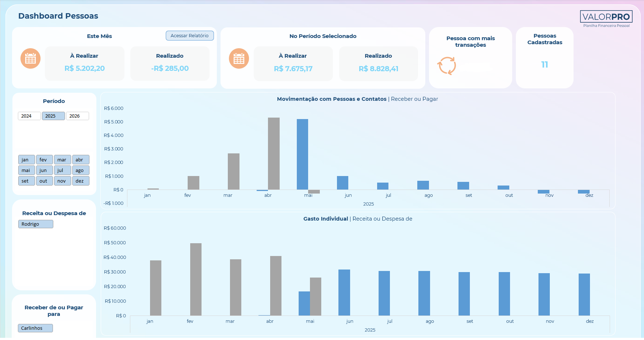The image size is (644, 340).
Task: Select year 2026 in Período slicer
Action: pos(77,116)
